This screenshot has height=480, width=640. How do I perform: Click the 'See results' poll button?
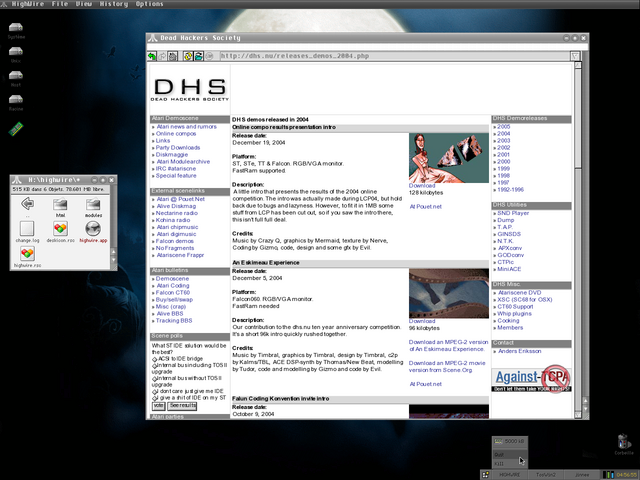[183, 406]
